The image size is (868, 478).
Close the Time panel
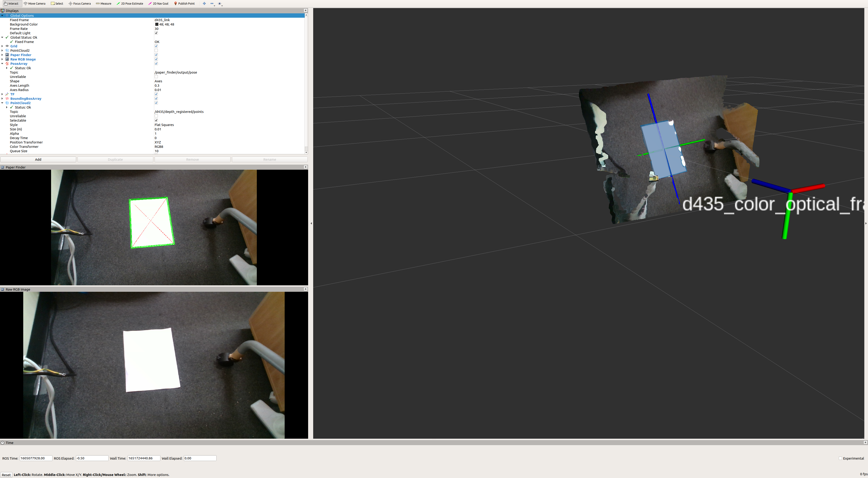865,442
